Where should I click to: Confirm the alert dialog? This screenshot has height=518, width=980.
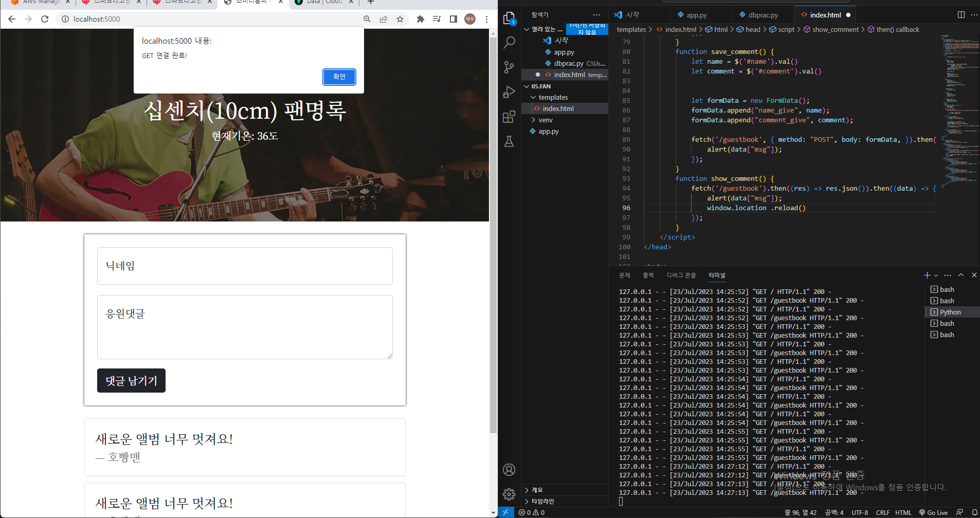(339, 77)
